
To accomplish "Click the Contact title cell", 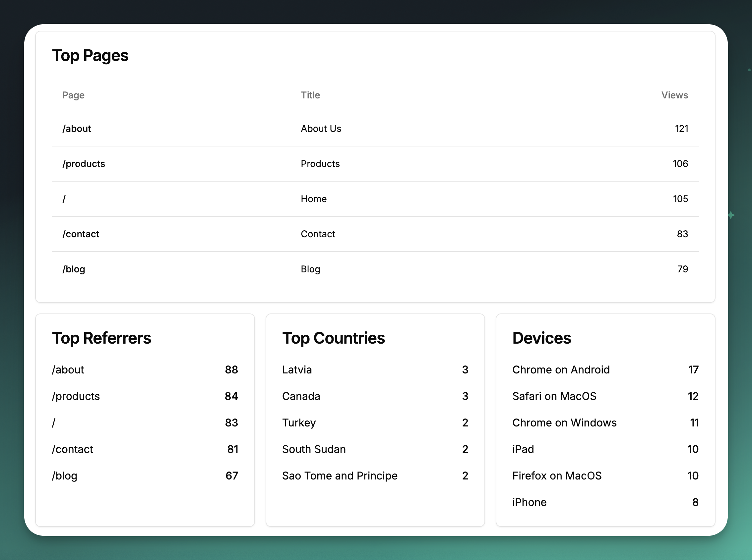I will pos(318,234).
